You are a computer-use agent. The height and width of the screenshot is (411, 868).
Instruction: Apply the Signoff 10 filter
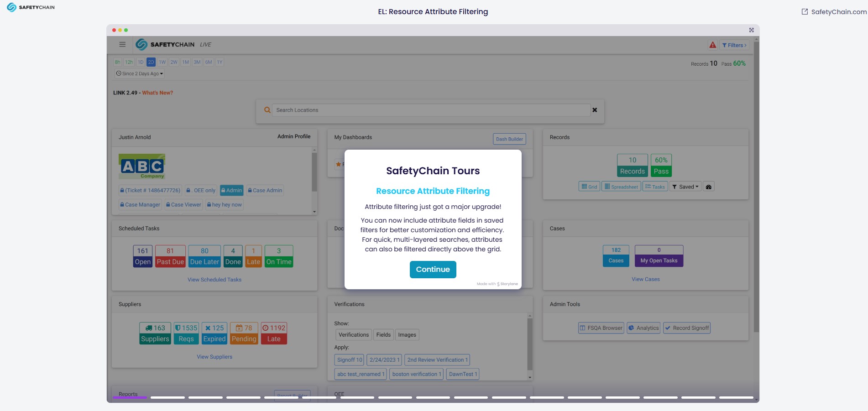pos(350,360)
